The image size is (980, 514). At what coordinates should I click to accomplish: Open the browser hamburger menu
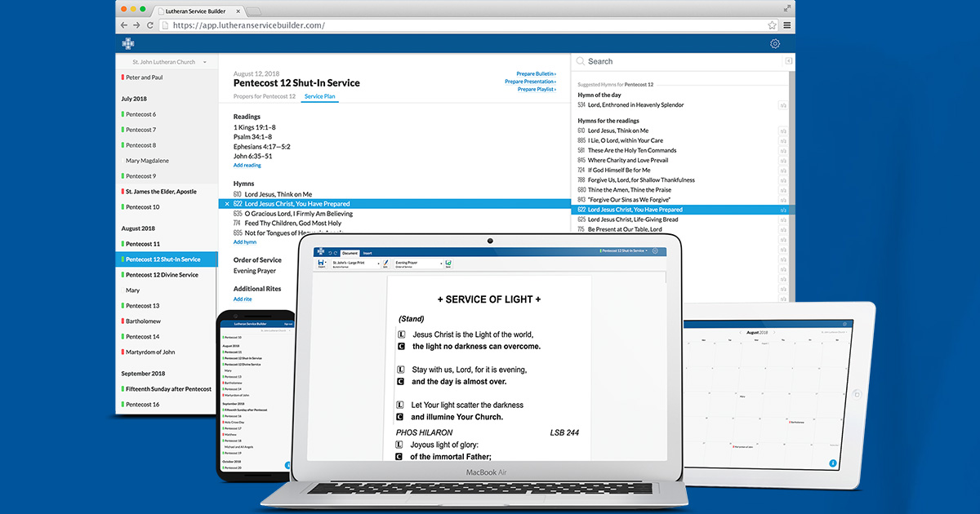786,25
